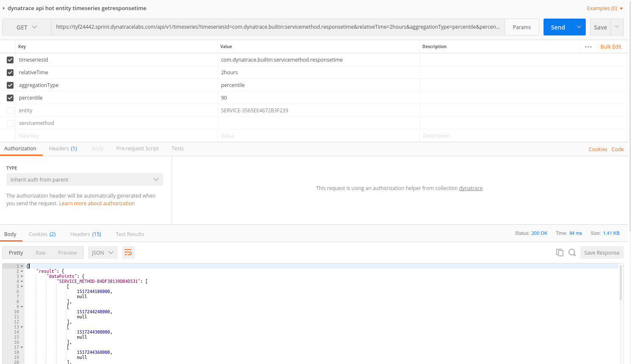Open the Send button dropdown arrow
This screenshot has height=364, width=631.
tap(579, 27)
